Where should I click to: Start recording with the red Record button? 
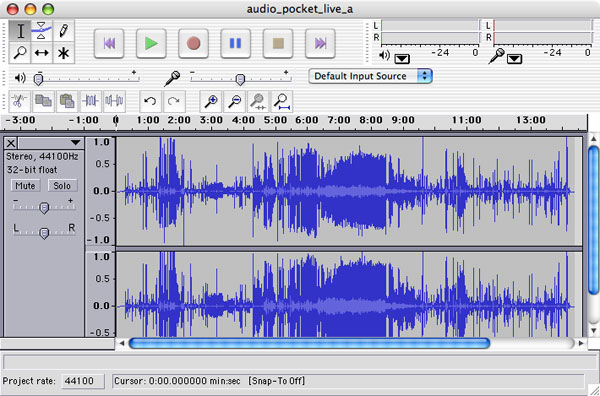click(x=193, y=43)
